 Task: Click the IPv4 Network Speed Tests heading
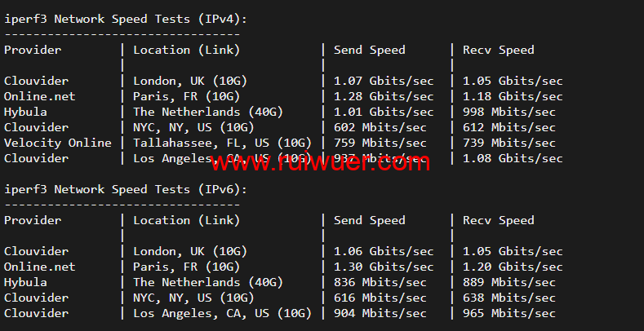[125, 19]
